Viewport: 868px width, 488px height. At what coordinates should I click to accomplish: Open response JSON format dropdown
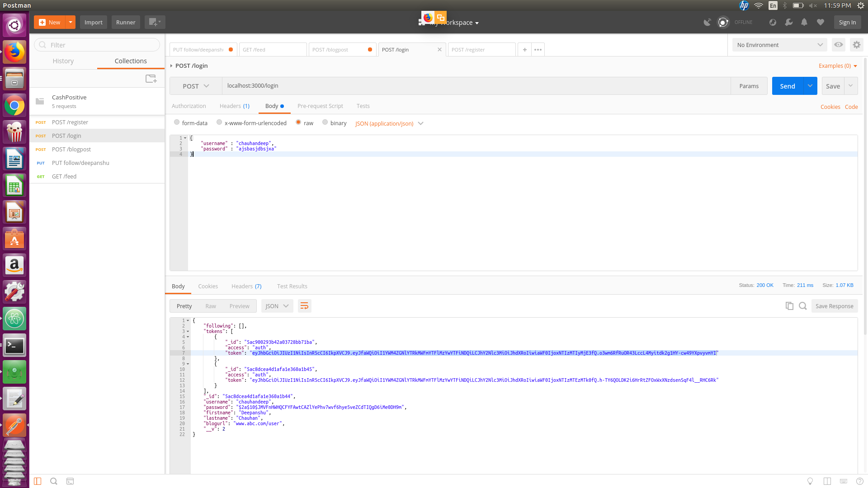pyautogui.click(x=277, y=306)
